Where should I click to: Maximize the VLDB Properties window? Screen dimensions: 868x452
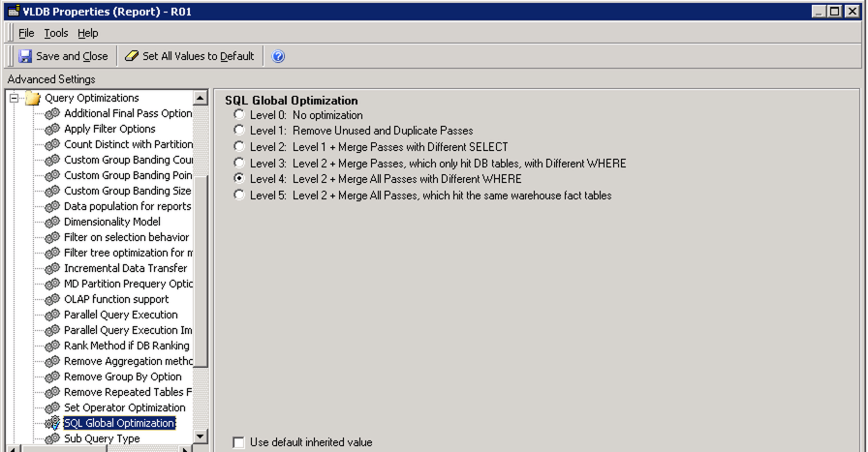835,11
